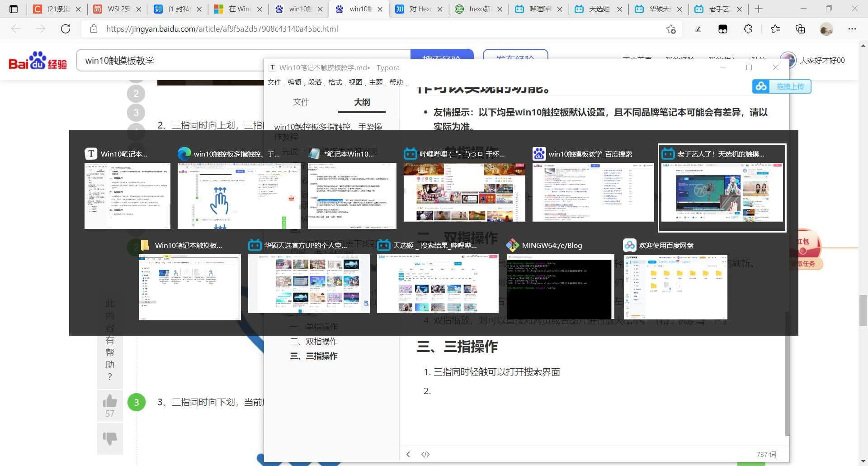
Task: Open Typora 帮助 menu
Action: click(x=396, y=82)
